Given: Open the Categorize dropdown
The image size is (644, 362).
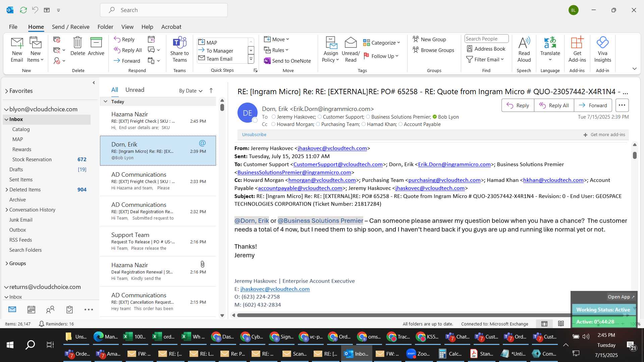Looking at the screenshot, I should pyautogui.click(x=381, y=43).
